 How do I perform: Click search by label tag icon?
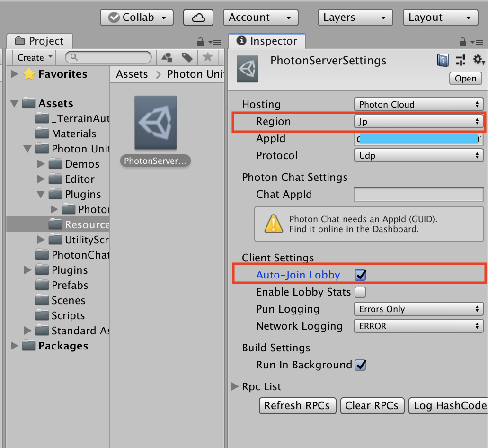(187, 57)
